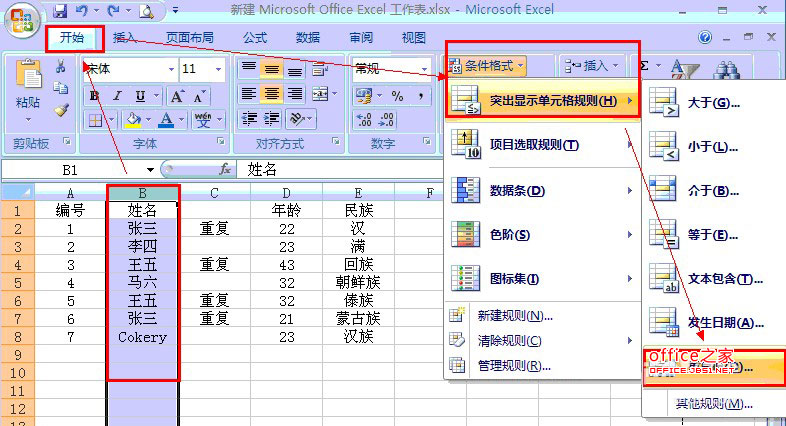Apply cell borders button
The width and height of the screenshot is (786, 426).
tap(95, 120)
